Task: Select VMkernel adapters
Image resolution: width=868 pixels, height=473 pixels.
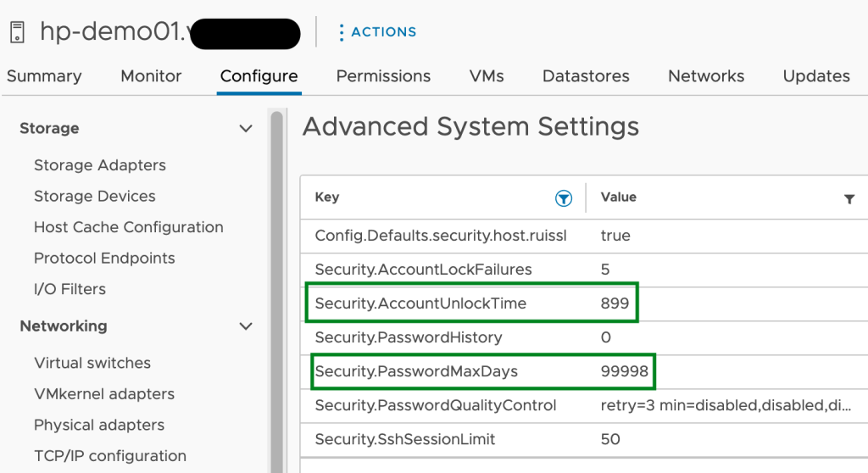Action: (x=104, y=394)
